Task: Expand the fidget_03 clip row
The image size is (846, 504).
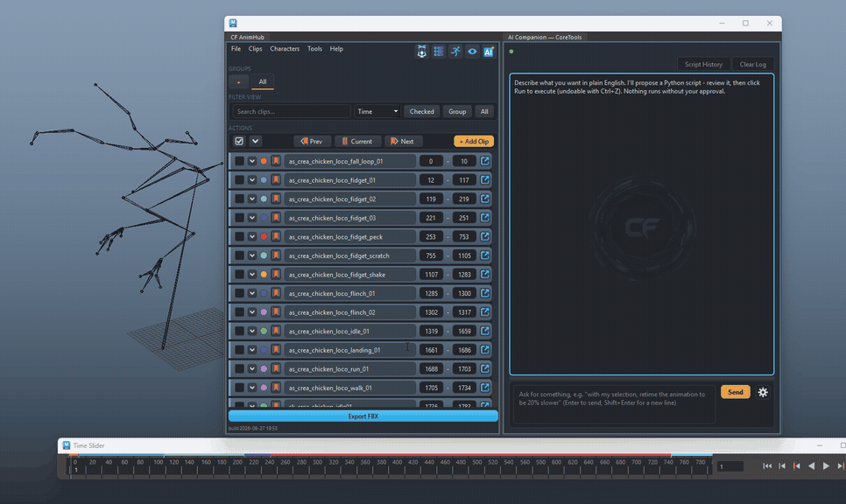Action: 252,218
